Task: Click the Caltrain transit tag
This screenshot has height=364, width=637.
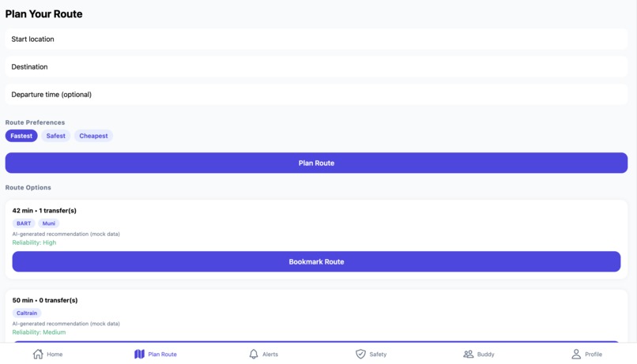Action: pos(27,313)
